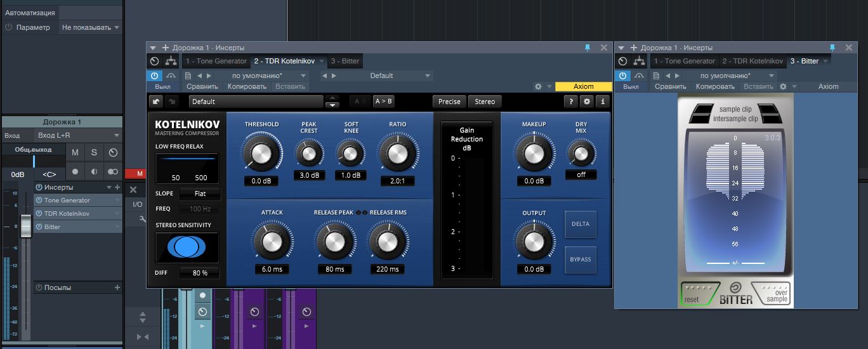Image resolution: width=868 pixels, height=349 pixels.
Task: Open the gear icon beside the Axiom field
Action: coord(538,86)
